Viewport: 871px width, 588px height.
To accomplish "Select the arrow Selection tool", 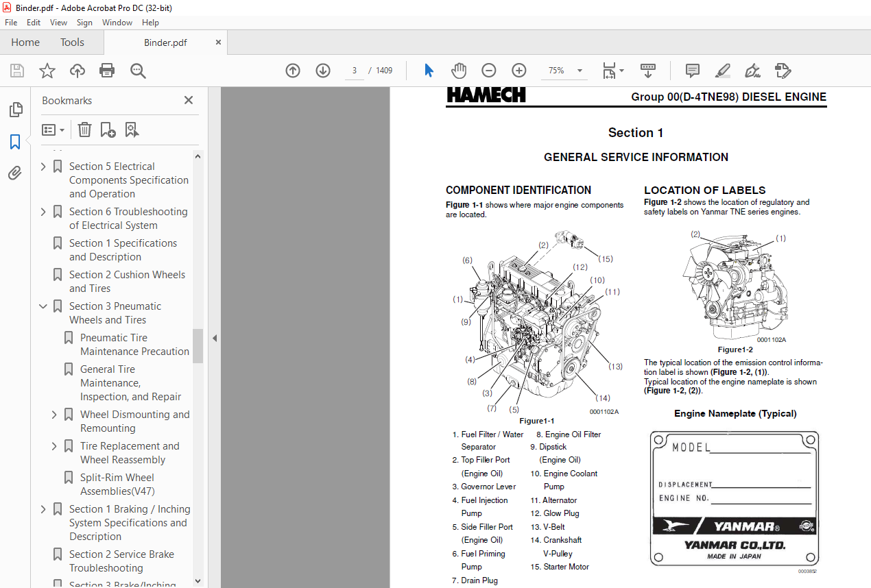I will coord(429,71).
